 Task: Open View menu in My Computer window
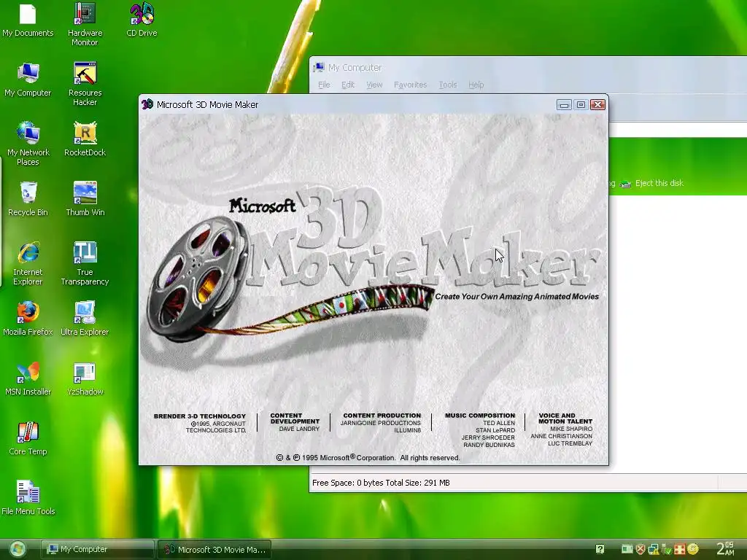click(x=374, y=85)
